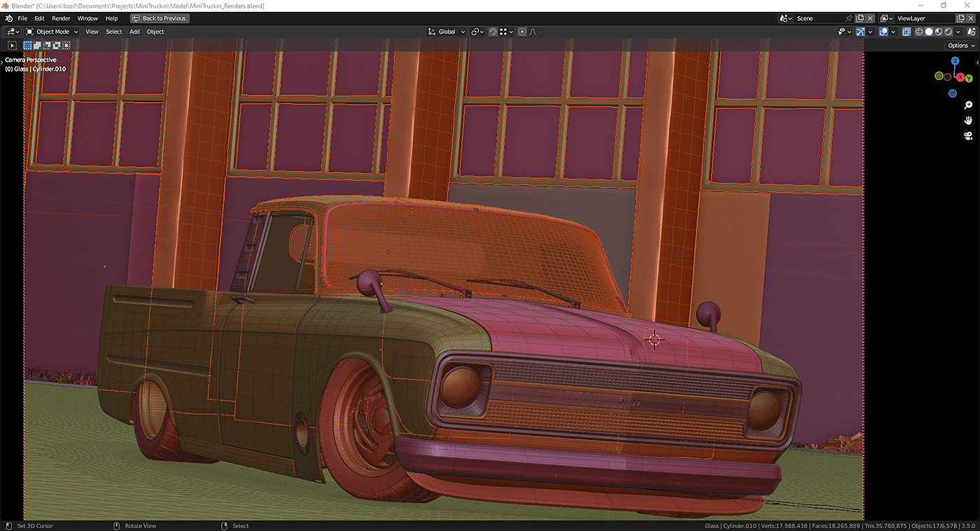
Task: Toggle proportional editing
Action: click(x=522, y=32)
